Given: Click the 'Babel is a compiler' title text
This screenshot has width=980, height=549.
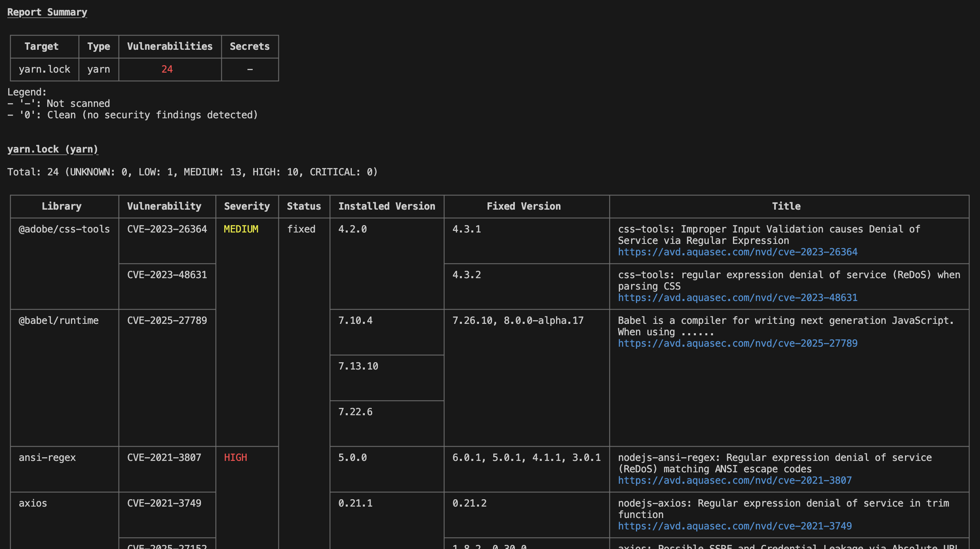Looking at the screenshot, I should click(786, 326).
